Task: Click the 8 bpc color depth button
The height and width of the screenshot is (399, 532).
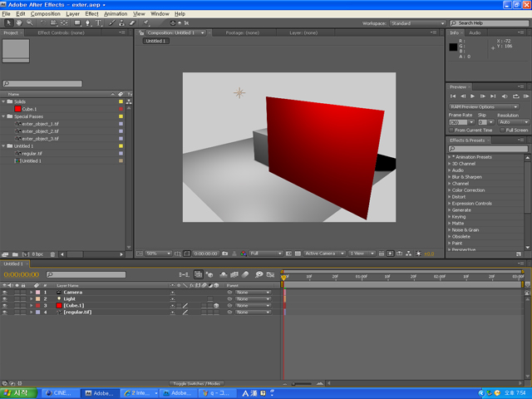Action: (x=37, y=254)
